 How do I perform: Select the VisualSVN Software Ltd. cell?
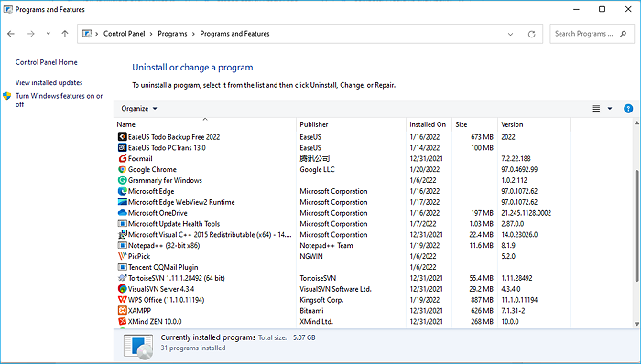click(335, 289)
